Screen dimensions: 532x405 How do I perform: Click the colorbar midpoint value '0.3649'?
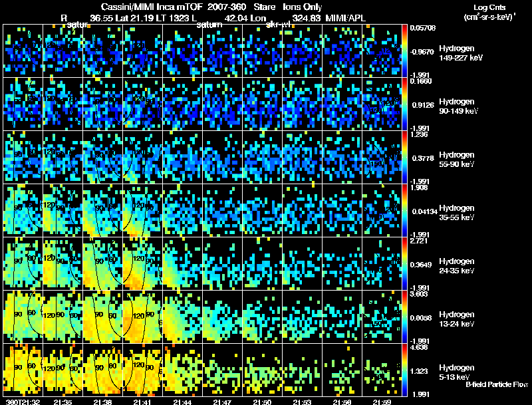[x=423, y=265]
